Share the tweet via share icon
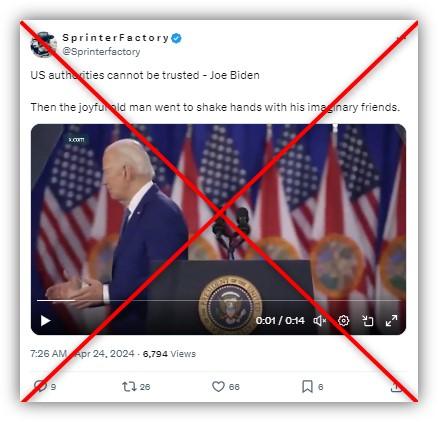 [396, 386]
